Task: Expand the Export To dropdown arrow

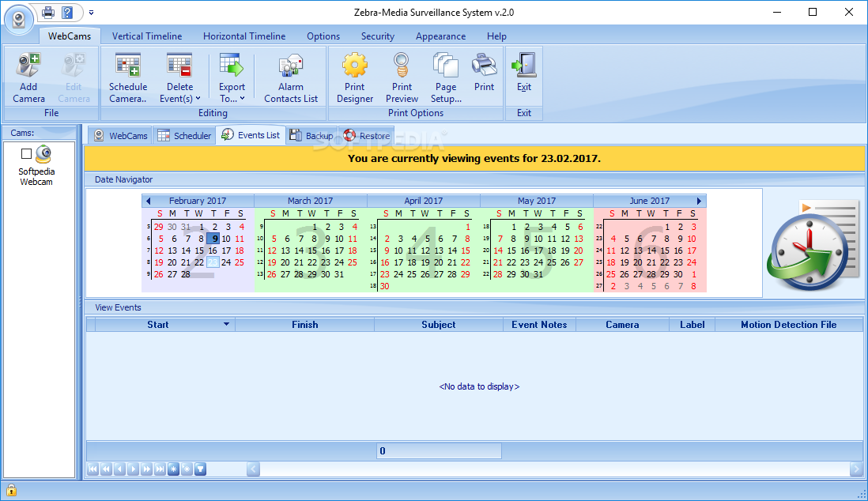Action: pyautogui.click(x=242, y=99)
